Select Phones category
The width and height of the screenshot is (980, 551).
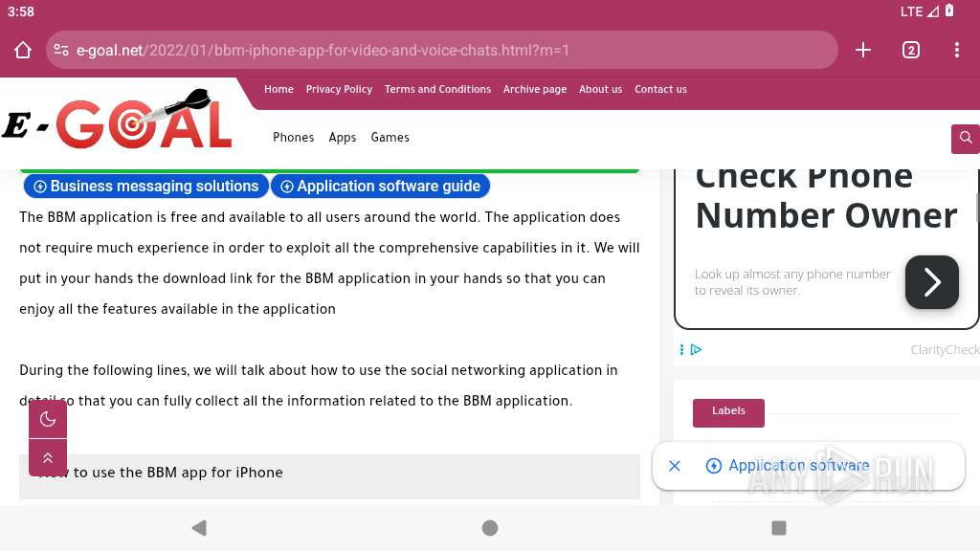click(293, 138)
